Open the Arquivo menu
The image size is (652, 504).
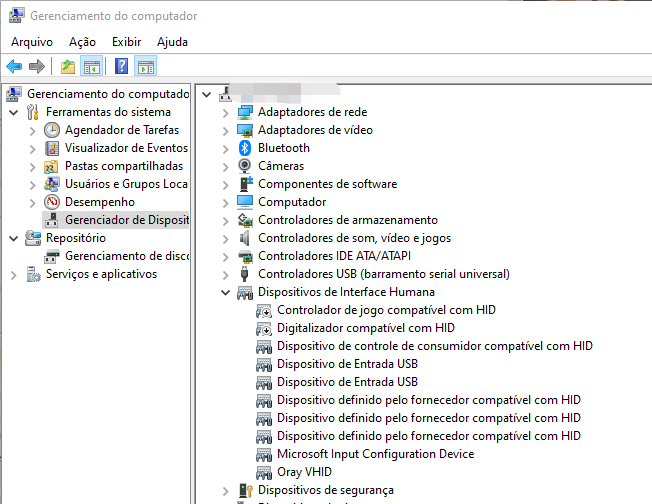click(32, 42)
